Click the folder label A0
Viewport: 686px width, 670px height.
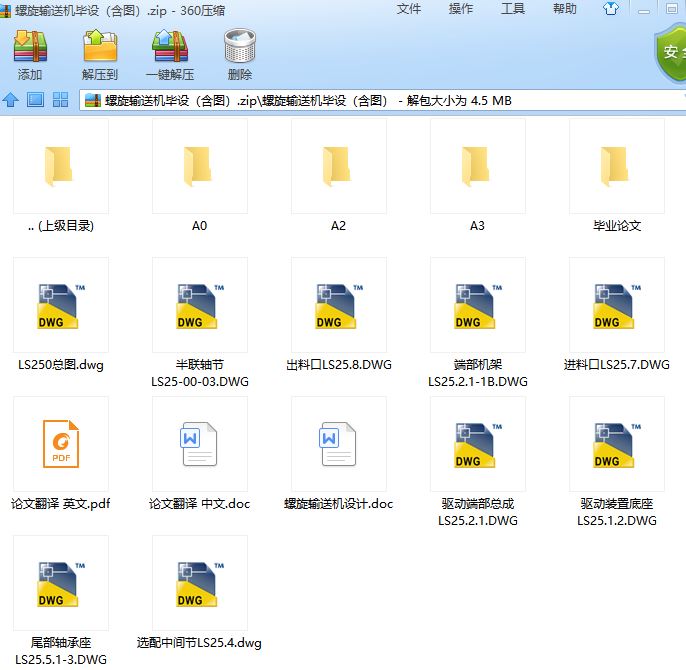click(x=200, y=226)
